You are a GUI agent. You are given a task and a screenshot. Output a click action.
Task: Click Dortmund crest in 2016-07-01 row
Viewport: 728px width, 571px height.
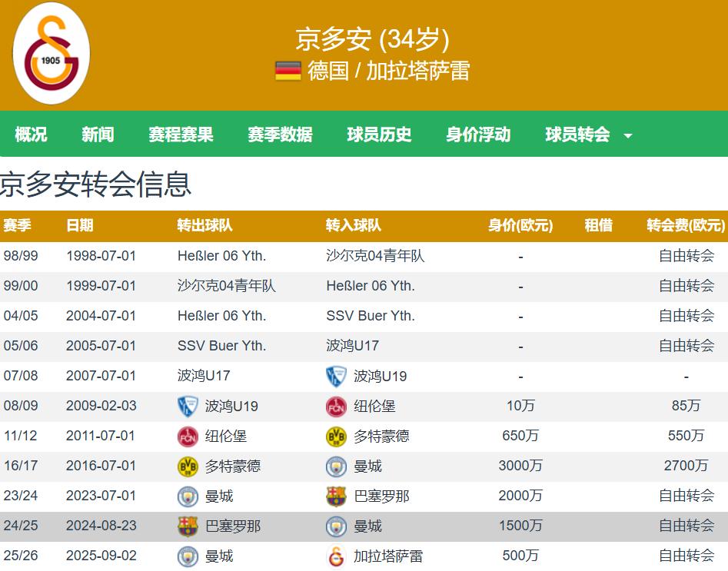click(188, 466)
